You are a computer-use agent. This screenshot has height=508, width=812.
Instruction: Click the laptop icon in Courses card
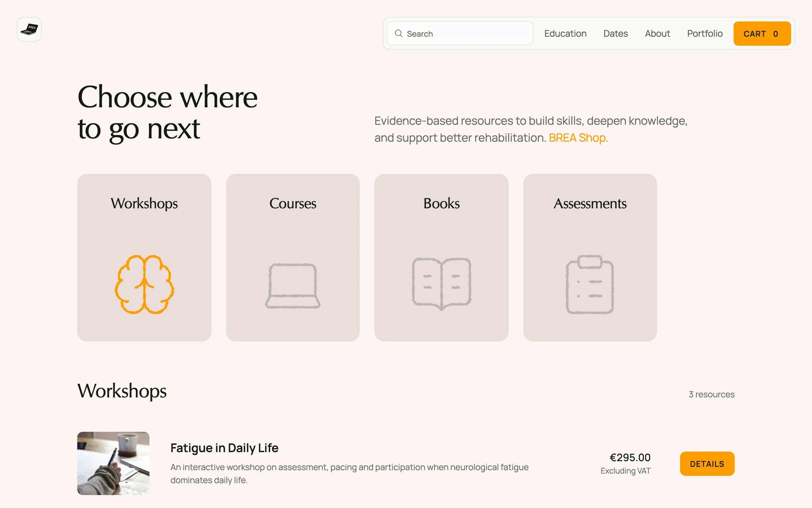click(293, 285)
